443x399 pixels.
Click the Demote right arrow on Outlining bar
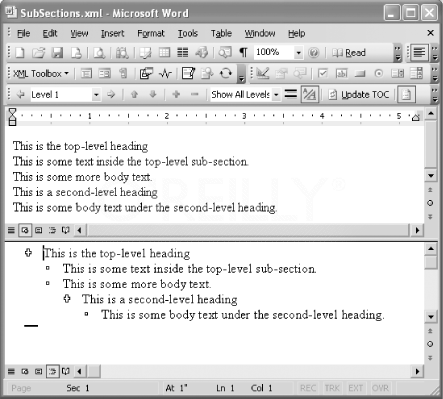tap(111, 95)
